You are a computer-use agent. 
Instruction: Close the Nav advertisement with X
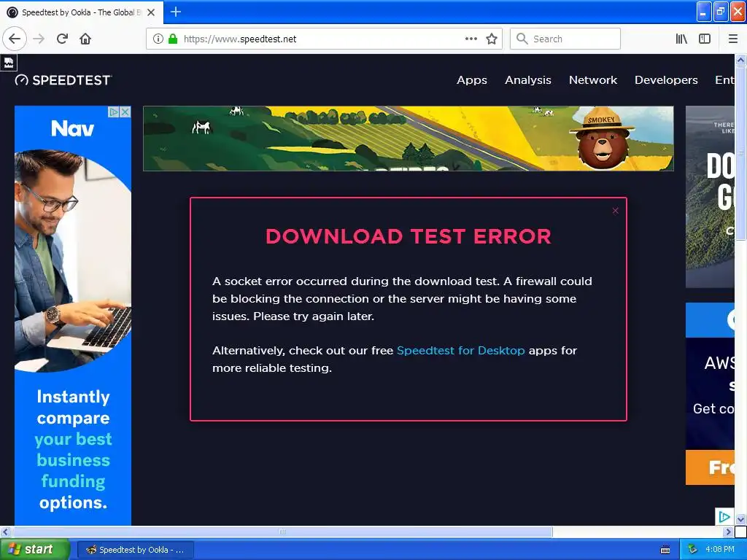pos(125,112)
